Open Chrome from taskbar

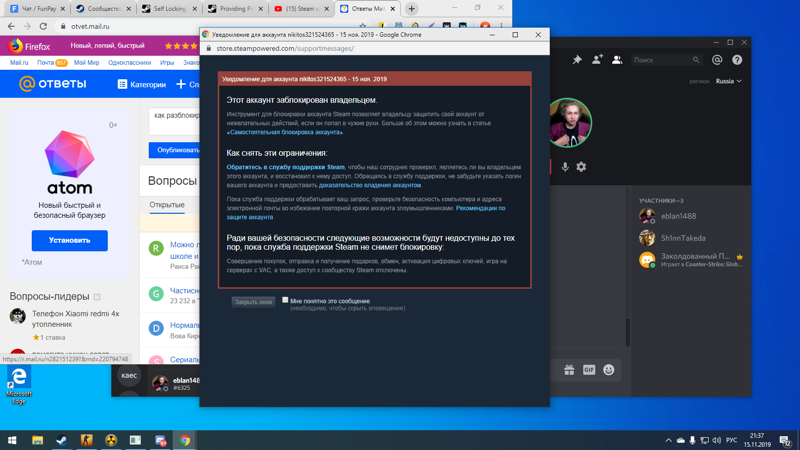185,440
